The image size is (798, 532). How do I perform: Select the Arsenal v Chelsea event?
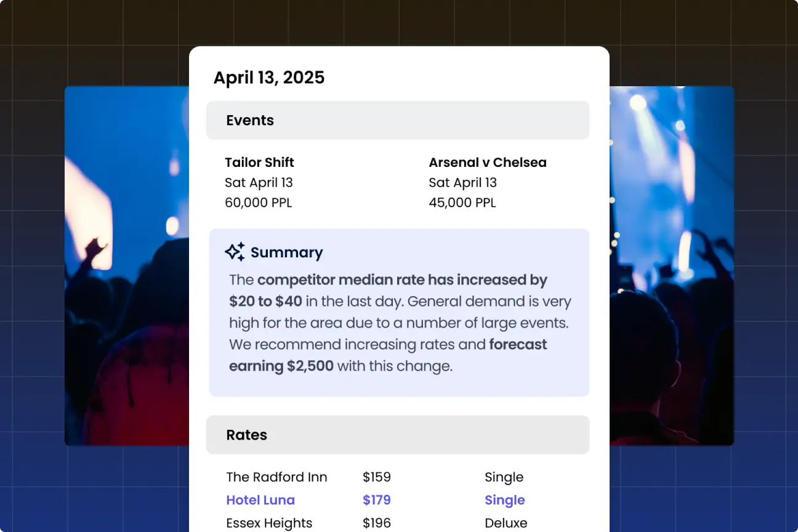[x=487, y=163]
